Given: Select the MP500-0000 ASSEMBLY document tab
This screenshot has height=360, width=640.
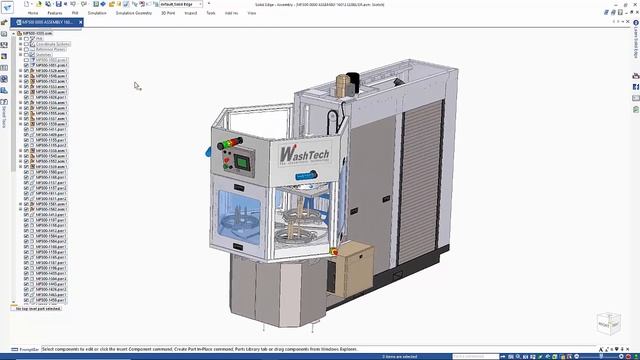Looking at the screenshot, I should (x=47, y=22).
